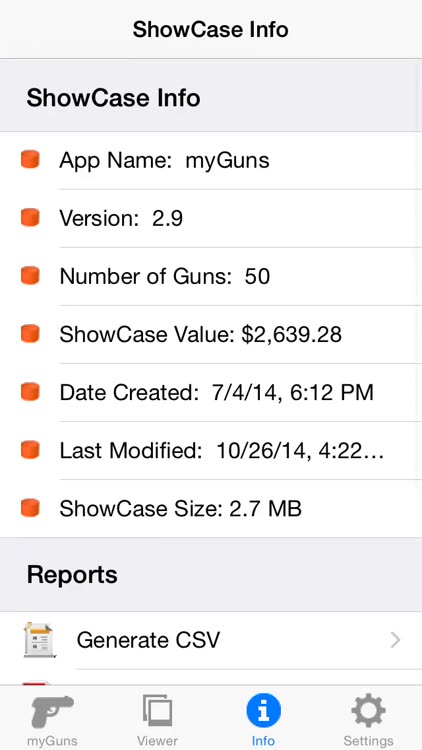The image size is (422, 750).
Task: Select the Generate CSV row
Action: (x=211, y=640)
